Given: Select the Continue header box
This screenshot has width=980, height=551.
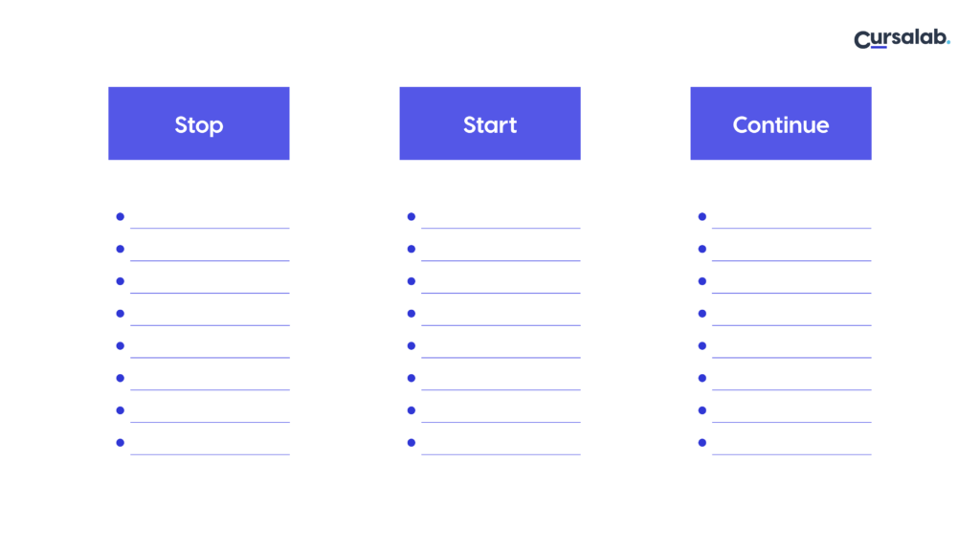Looking at the screenshot, I should [x=781, y=123].
